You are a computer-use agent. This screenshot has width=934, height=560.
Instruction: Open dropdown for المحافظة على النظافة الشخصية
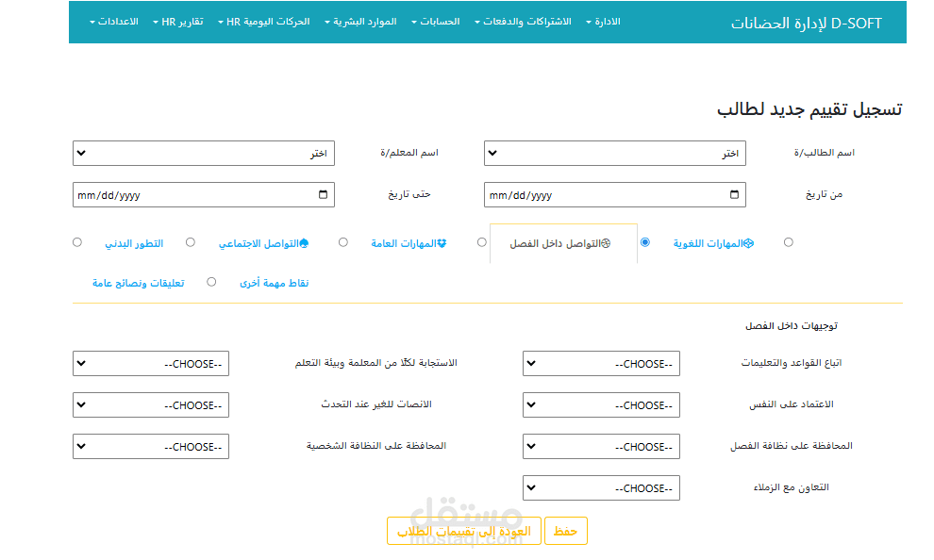pyautogui.click(x=151, y=447)
